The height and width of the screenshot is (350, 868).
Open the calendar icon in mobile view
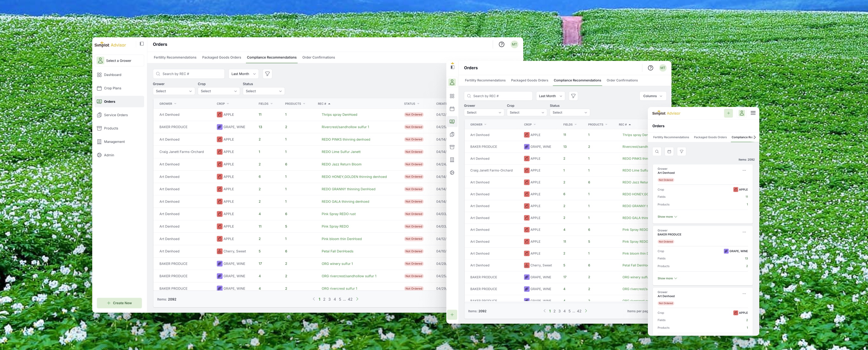669,151
